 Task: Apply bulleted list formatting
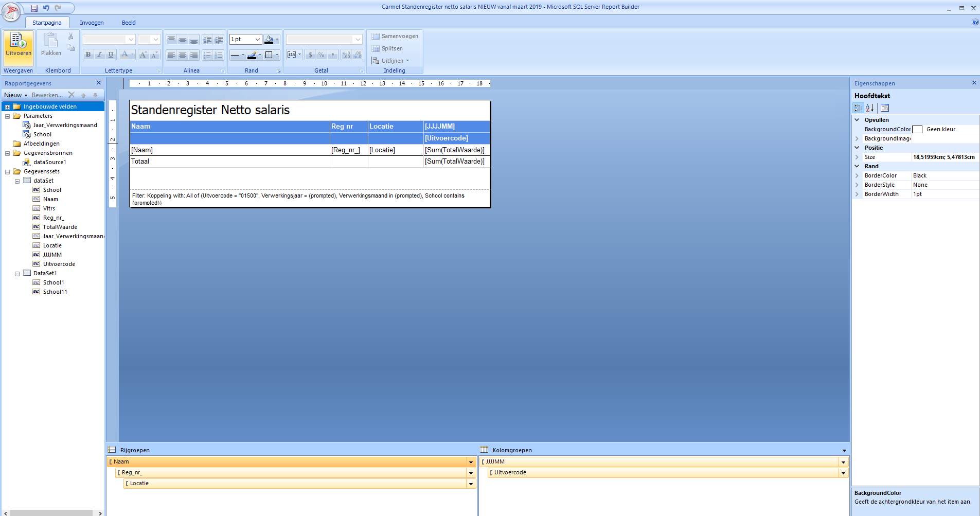point(207,55)
